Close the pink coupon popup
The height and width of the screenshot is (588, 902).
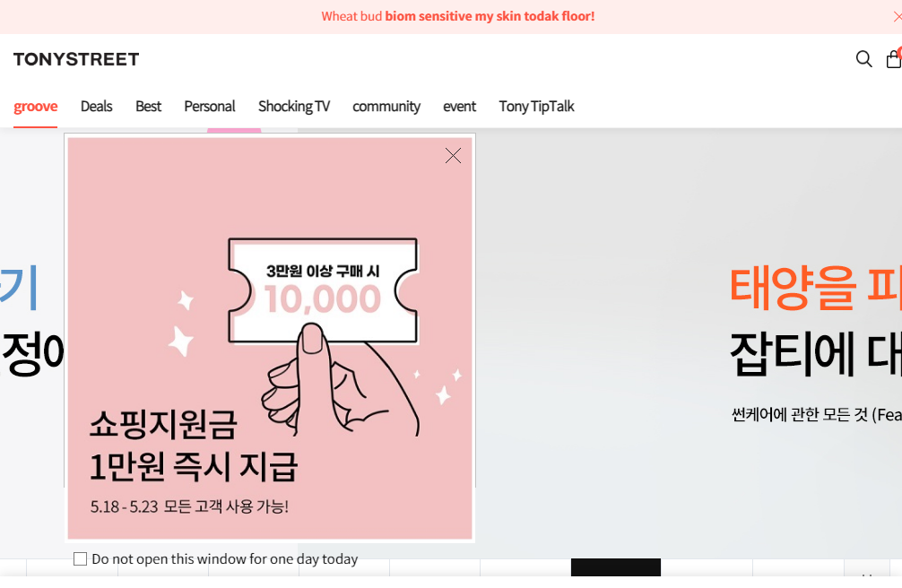[454, 155]
